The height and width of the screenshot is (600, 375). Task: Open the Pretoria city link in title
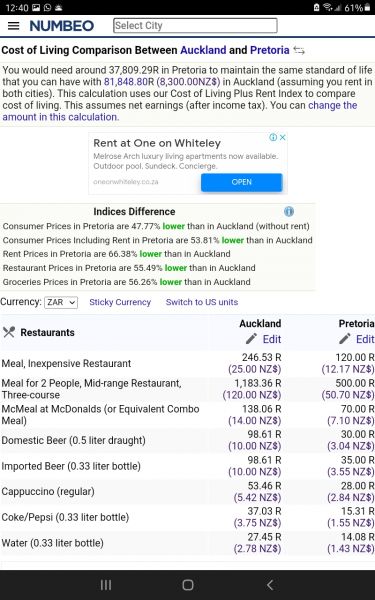coord(270,50)
